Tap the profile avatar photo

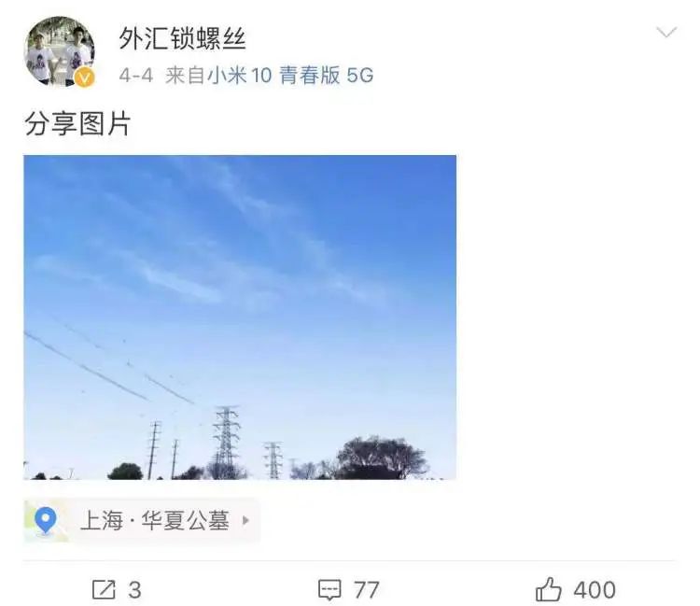click(60, 51)
